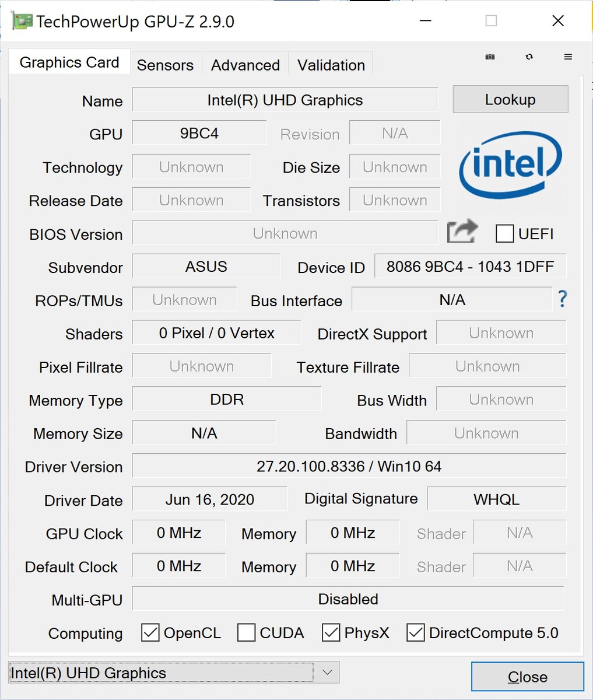Toggle the PhysX checkbox

click(x=331, y=632)
